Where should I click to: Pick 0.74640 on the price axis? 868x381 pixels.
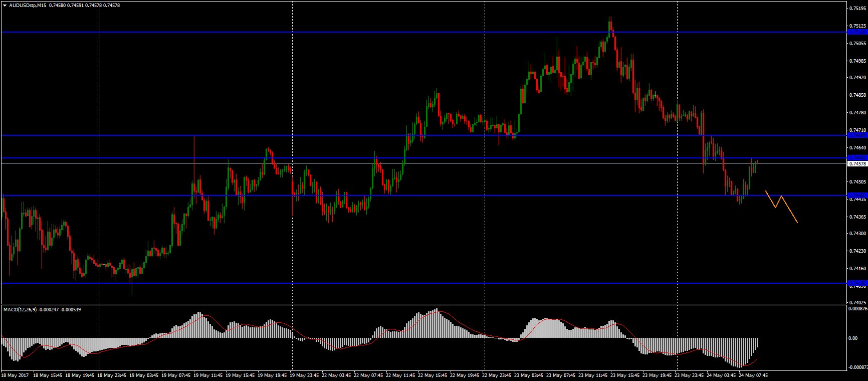pos(858,148)
